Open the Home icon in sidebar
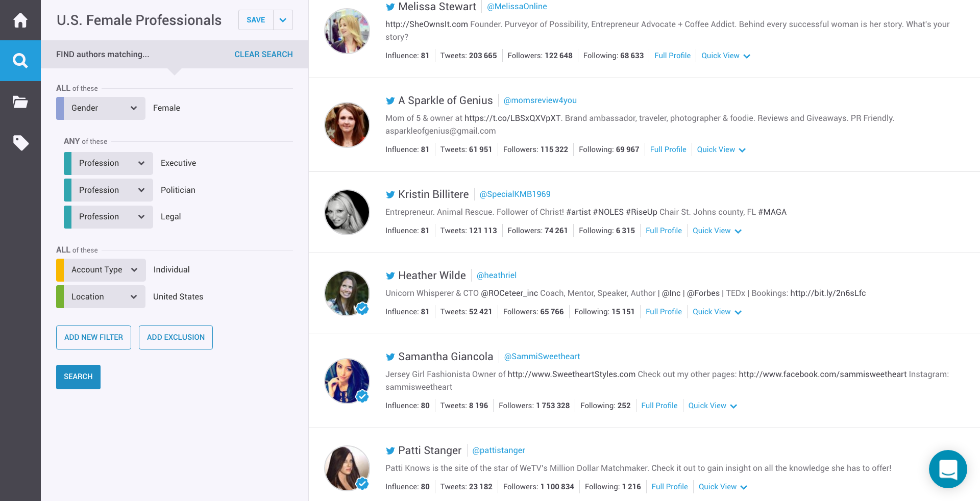This screenshot has width=980, height=501. (20, 20)
